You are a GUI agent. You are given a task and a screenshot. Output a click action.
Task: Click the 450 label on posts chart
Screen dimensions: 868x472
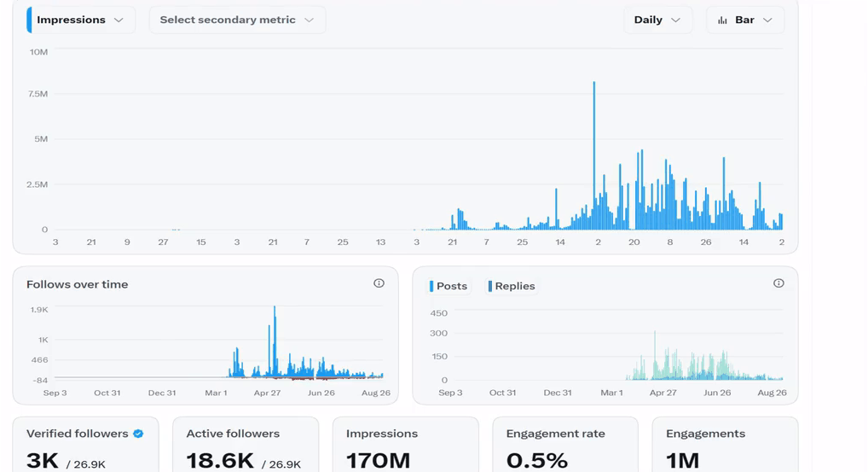coord(439,313)
